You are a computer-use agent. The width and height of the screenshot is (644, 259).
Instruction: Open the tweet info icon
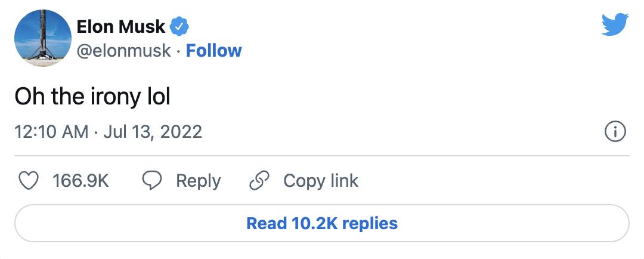(x=615, y=131)
